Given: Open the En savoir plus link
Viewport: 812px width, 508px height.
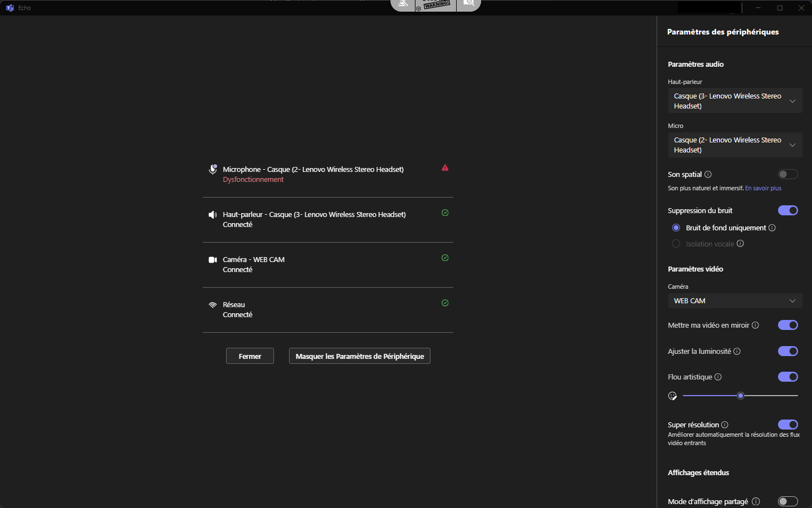Looking at the screenshot, I should coord(763,188).
